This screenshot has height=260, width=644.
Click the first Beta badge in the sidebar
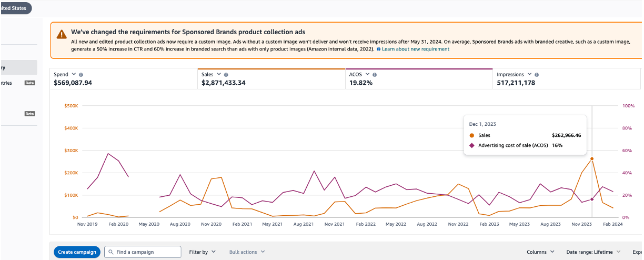30,83
